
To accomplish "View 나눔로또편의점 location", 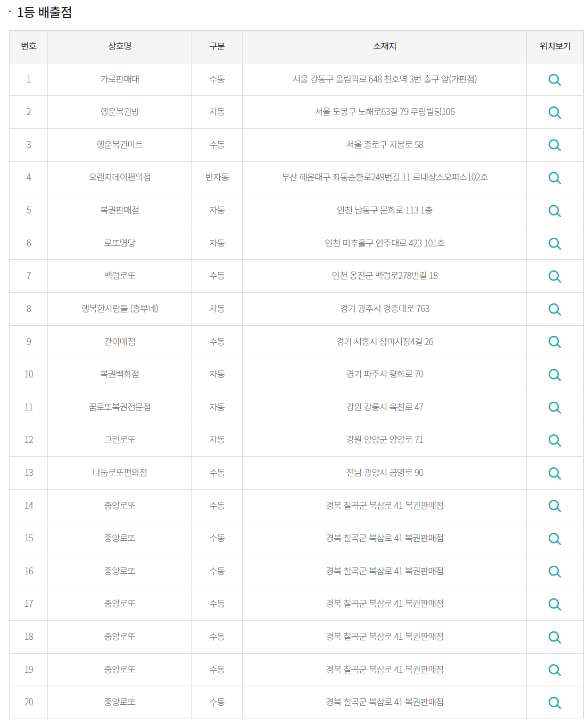I will coord(555,473).
